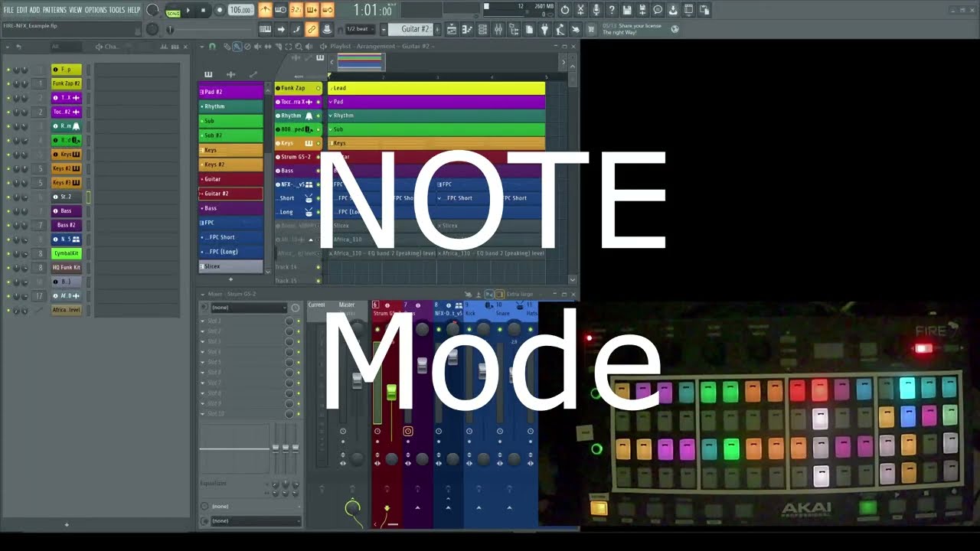Screen dimensions: 980x551
Task: Open the EDIT menu
Action: pos(22,10)
